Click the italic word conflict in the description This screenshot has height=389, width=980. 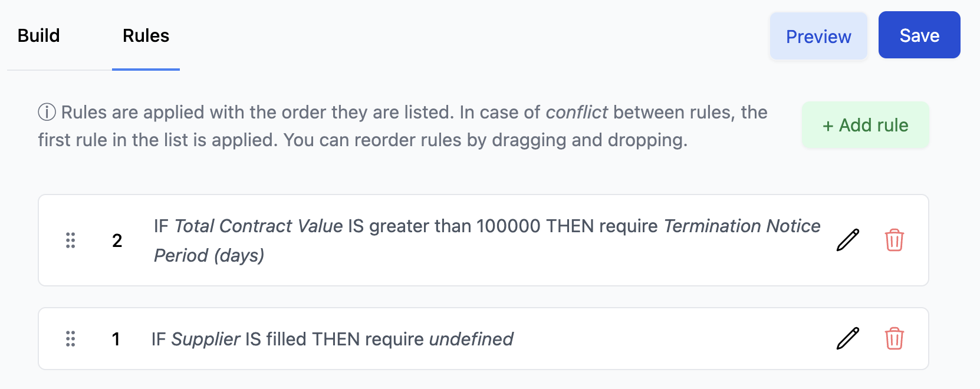point(577,112)
